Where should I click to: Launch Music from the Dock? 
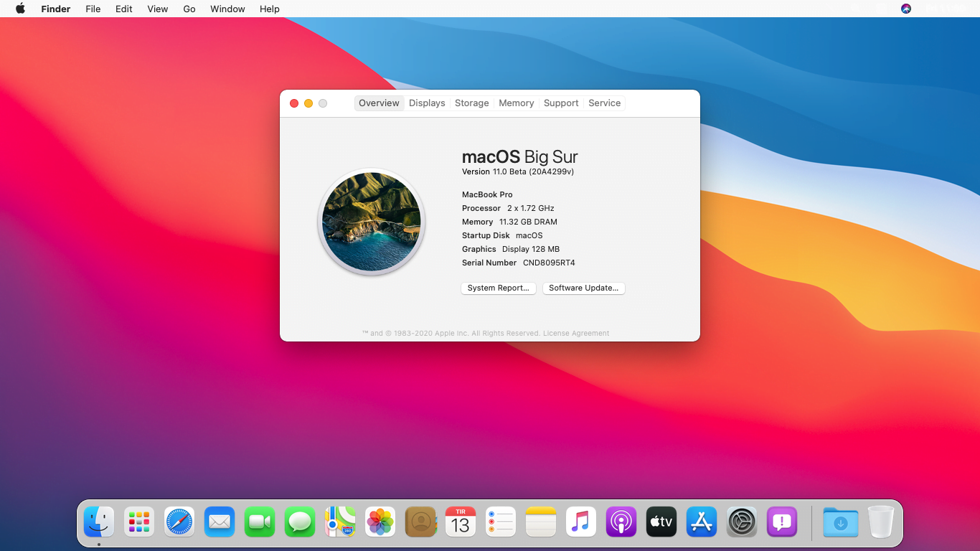pos(581,522)
